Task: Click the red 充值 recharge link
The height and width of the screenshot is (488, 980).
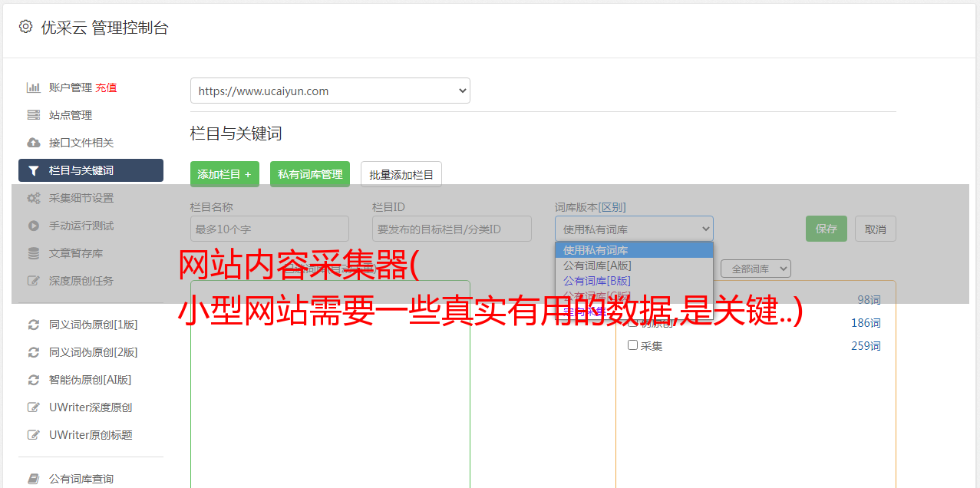Action: pos(106,87)
